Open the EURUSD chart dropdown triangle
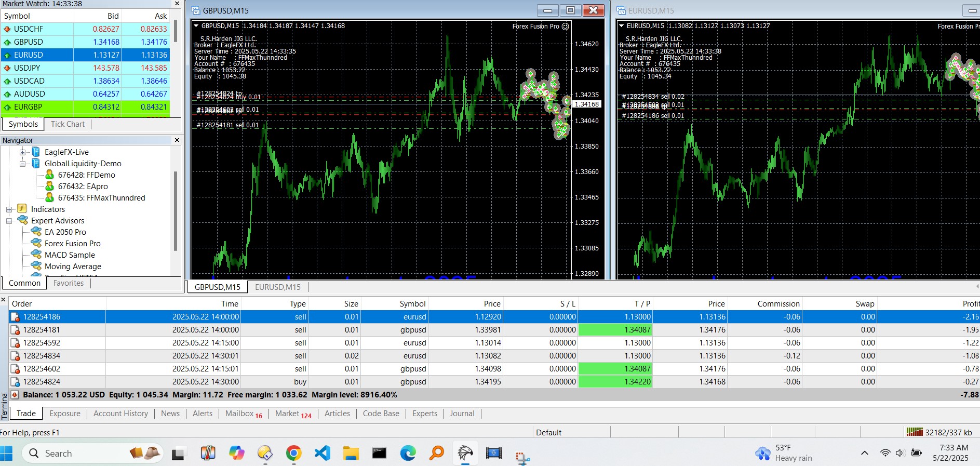Image resolution: width=980 pixels, height=466 pixels. pos(621,25)
